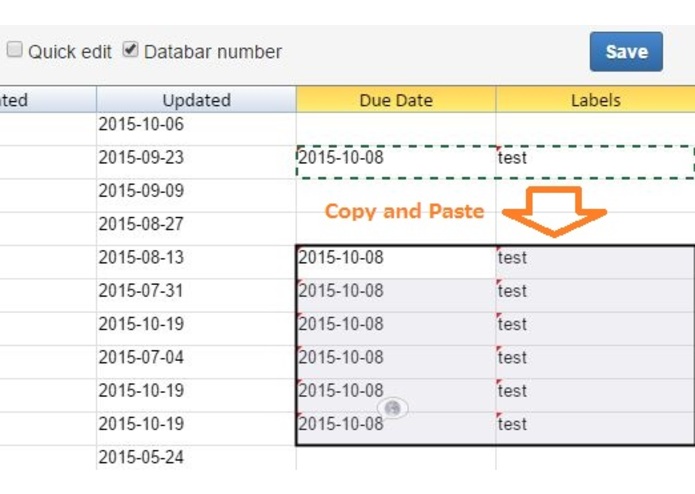Uncheck the Databar number checkbox

click(x=130, y=50)
